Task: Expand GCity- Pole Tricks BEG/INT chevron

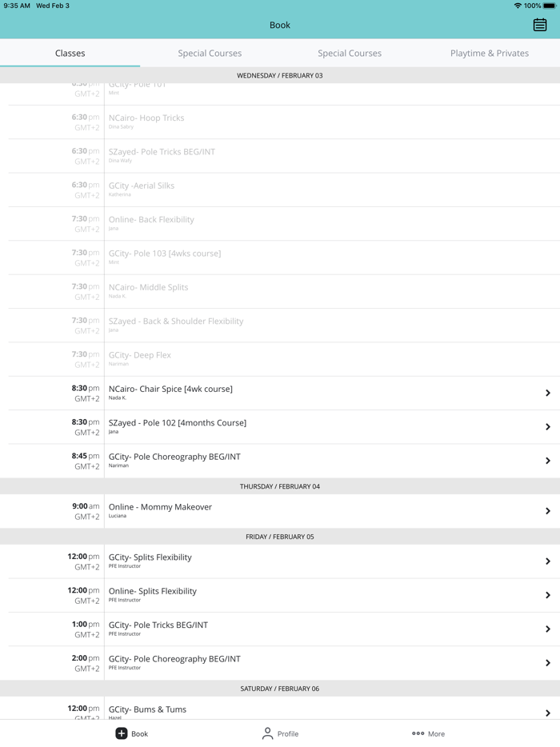Action: [548, 629]
